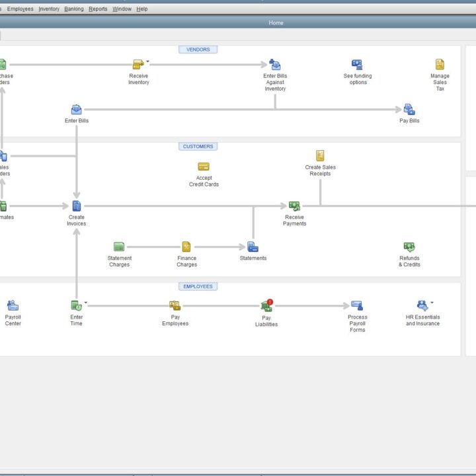The height and width of the screenshot is (476, 476).
Task: Open the Pay Liabilities icon
Action: [266, 306]
